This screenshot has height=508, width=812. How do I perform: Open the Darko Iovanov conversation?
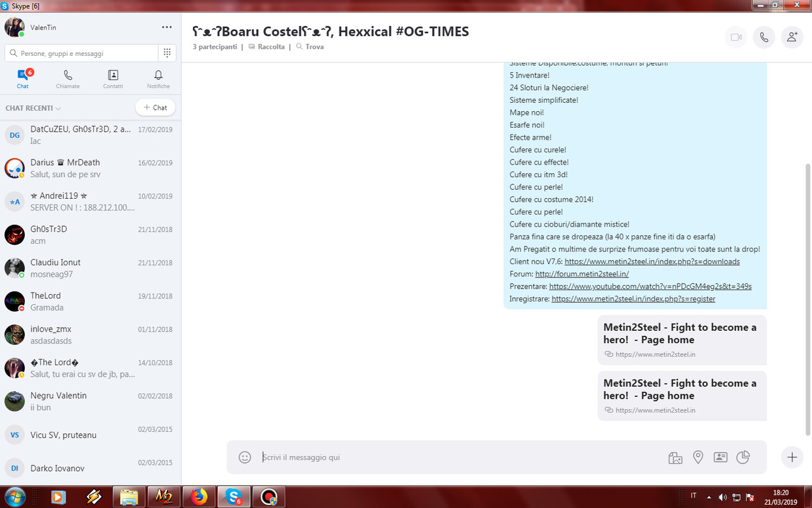coord(90,469)
